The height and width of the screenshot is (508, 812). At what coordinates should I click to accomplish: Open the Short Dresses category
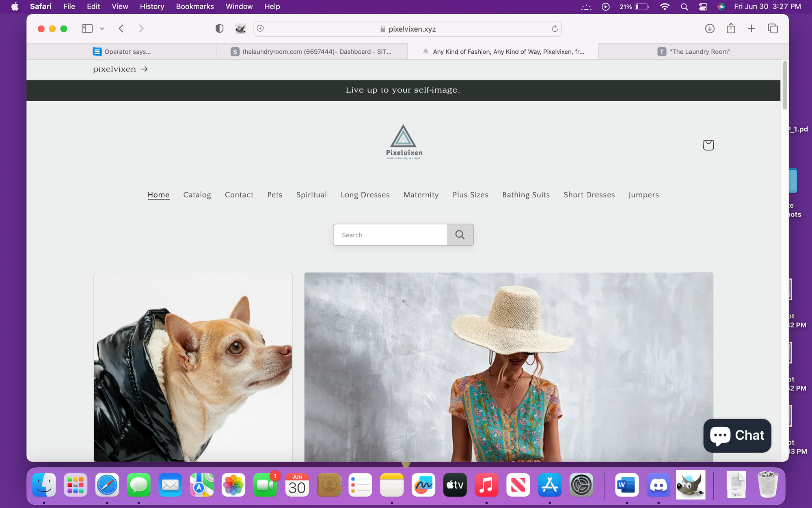pos(589,195)
